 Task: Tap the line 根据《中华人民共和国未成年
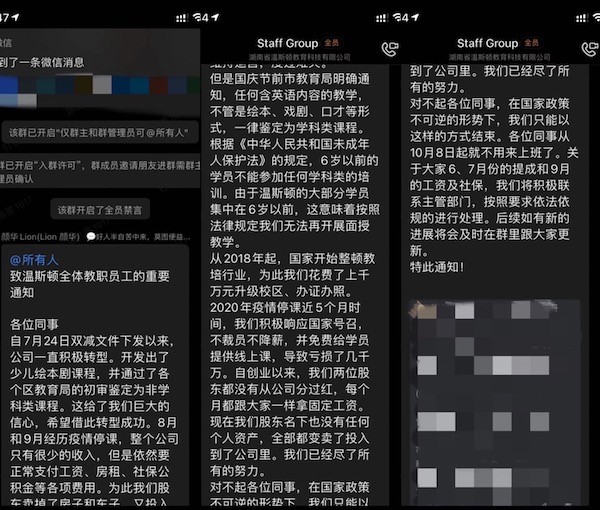(290, 144)
